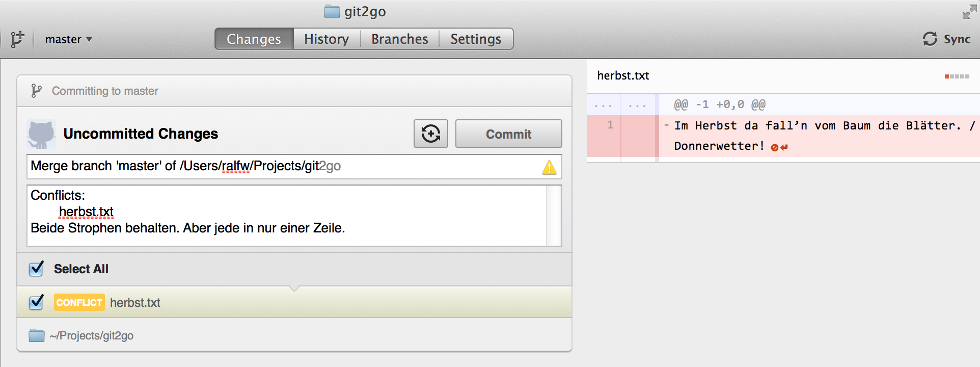Click the Commit button
This screenshot has height=367, width=980.
point(508,134)
